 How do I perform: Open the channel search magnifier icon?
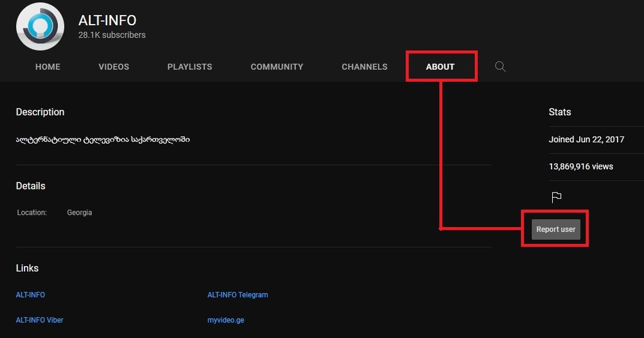(x=500, y=67)
